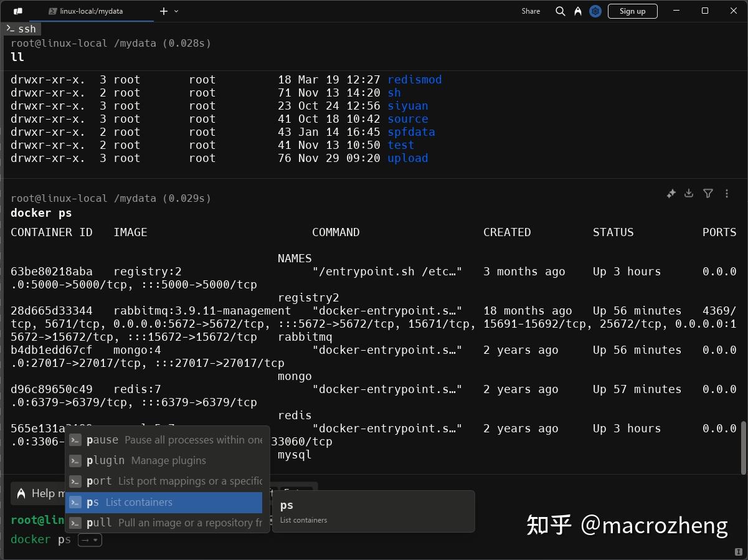Click the IMAGE column header
The image size is (748, 560).
130,232
